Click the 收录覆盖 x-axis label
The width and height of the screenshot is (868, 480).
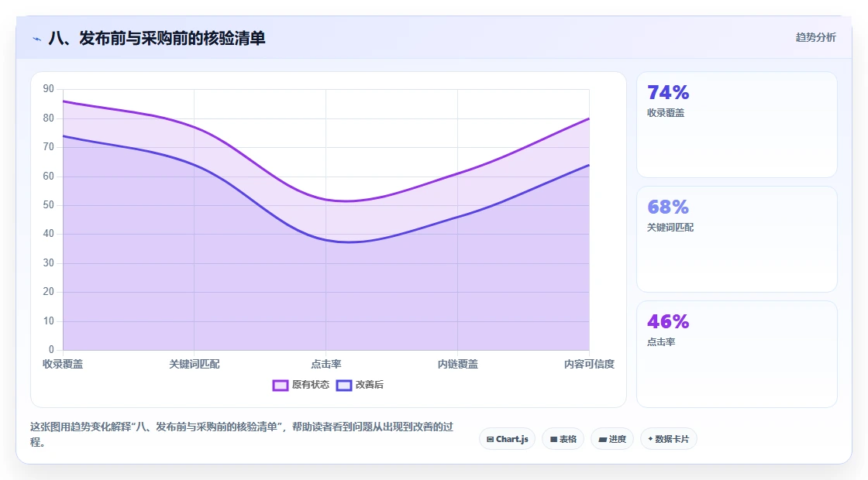pos(63,364)
